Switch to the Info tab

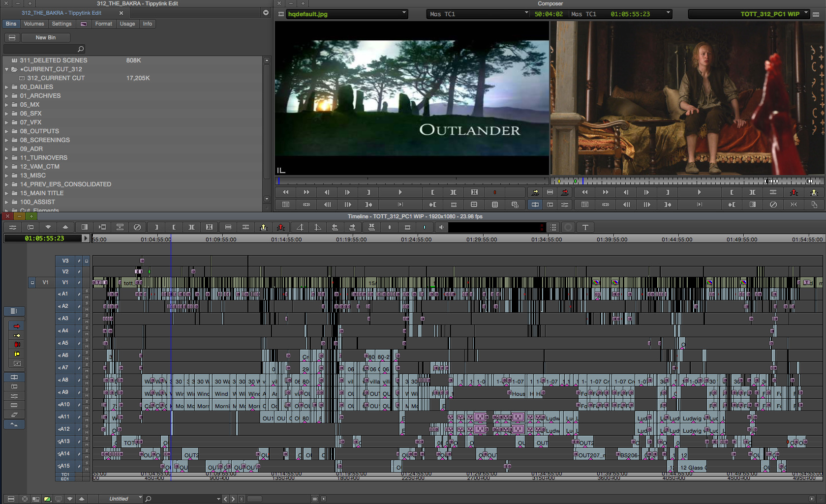(148, 24)
